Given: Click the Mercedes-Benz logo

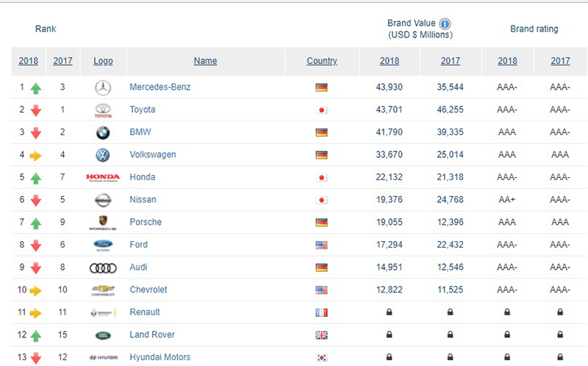Looking at the screenshot, I should pos(103,87).
